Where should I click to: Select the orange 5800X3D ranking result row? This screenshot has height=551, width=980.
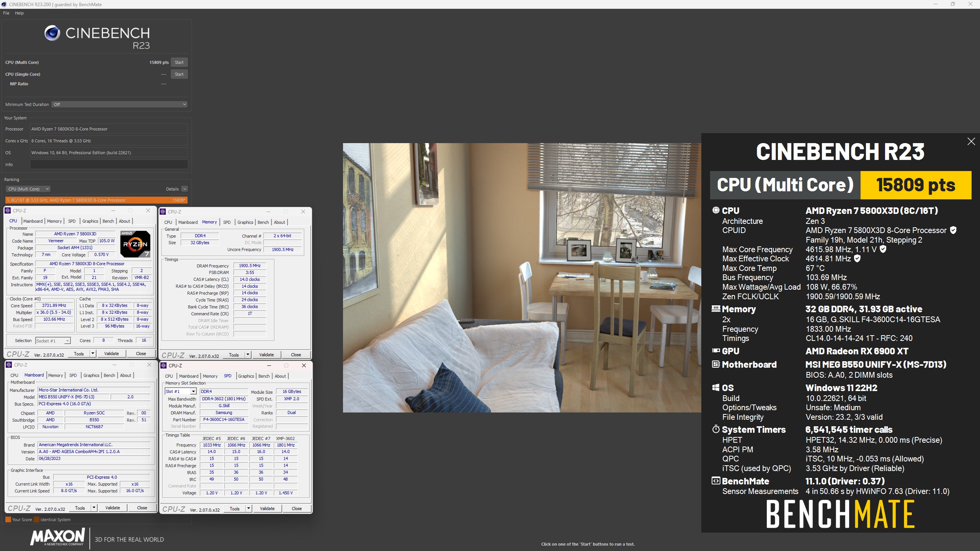pos(96,200)
